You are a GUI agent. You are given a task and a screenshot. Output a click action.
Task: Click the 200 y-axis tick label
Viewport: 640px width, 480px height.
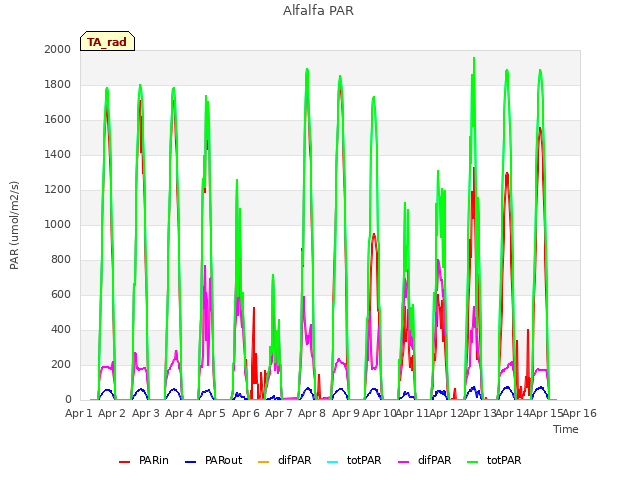coord(61,364)
